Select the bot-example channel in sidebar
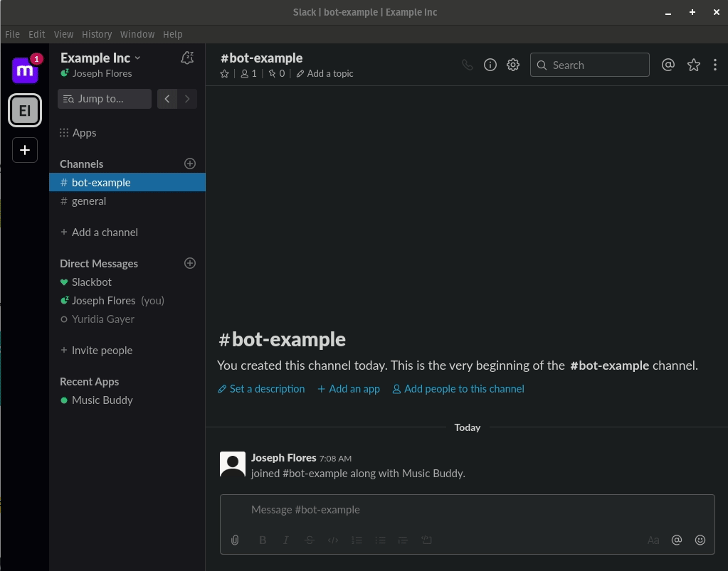The image size is (728, 571). [x=127, y=182]
